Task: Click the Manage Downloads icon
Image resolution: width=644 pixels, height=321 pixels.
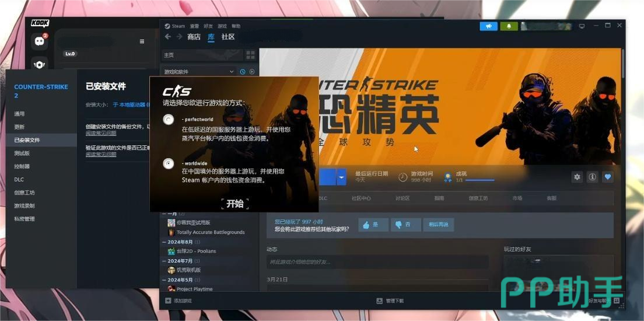Action: click(x=380, y=301)
